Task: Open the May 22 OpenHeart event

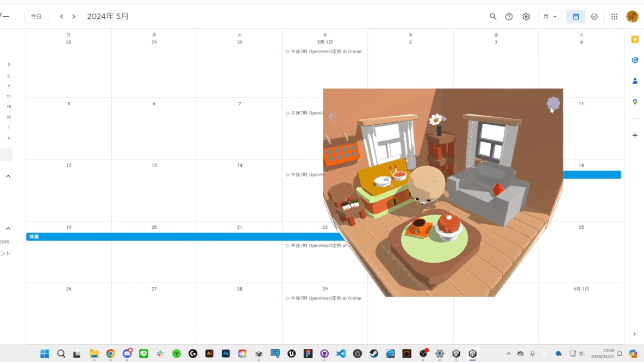Action: pos(316,245)
